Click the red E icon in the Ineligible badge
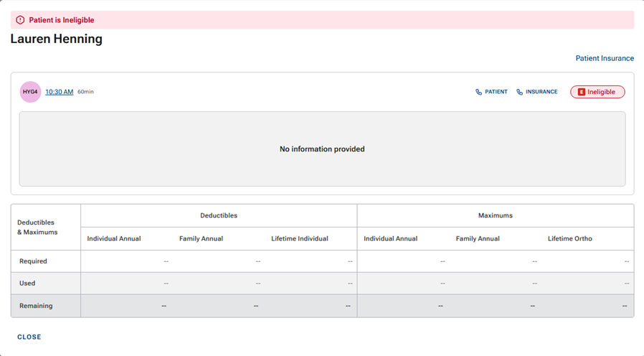The width and height of the screenshot is (644, 356). click(581, 92)
